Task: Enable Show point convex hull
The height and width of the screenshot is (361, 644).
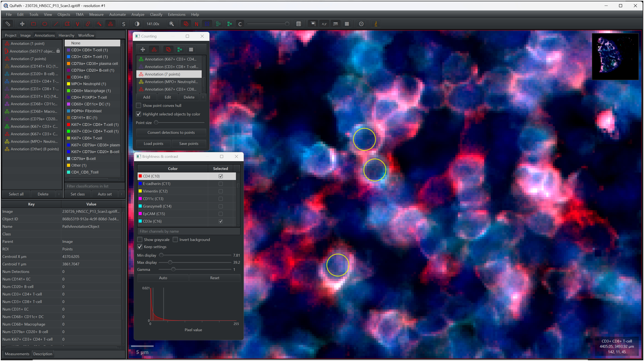Action: pos(139,105)
